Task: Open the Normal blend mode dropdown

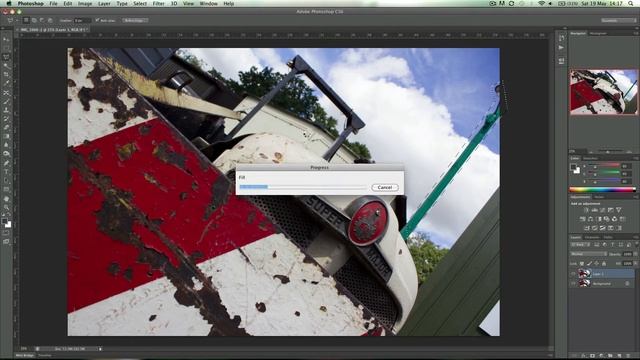Action: [588, 254]
